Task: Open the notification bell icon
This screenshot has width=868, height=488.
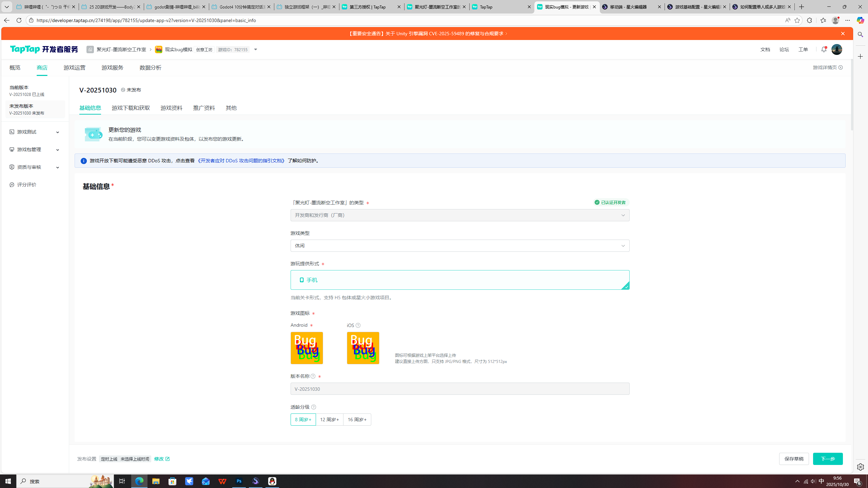Action: tap(824, 49)
